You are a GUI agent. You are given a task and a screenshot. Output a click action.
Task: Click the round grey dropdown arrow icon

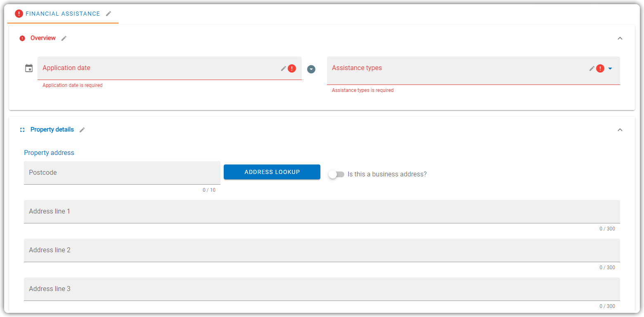click(311, 69)
